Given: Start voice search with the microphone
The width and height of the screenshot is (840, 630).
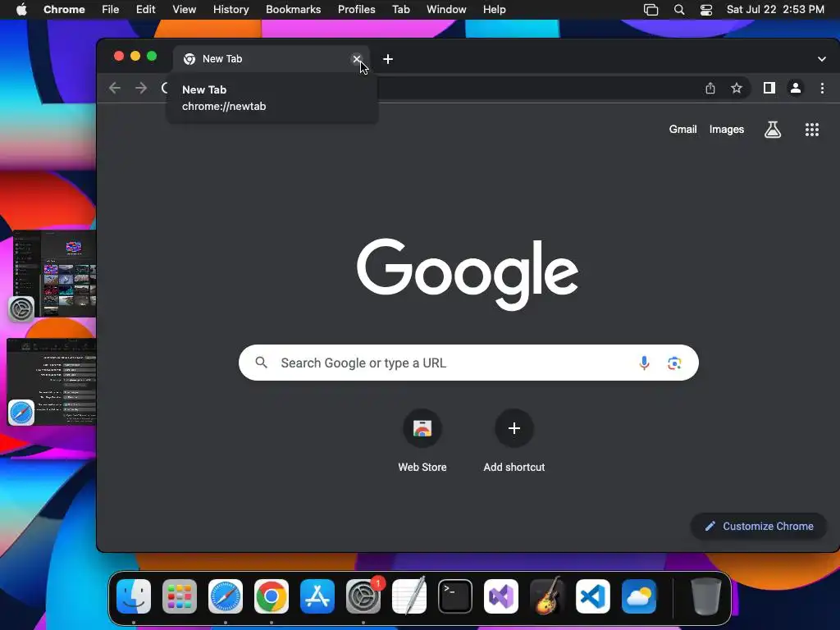Looking at the screenshot, I should pyautogui.click(x=645, y=363).
